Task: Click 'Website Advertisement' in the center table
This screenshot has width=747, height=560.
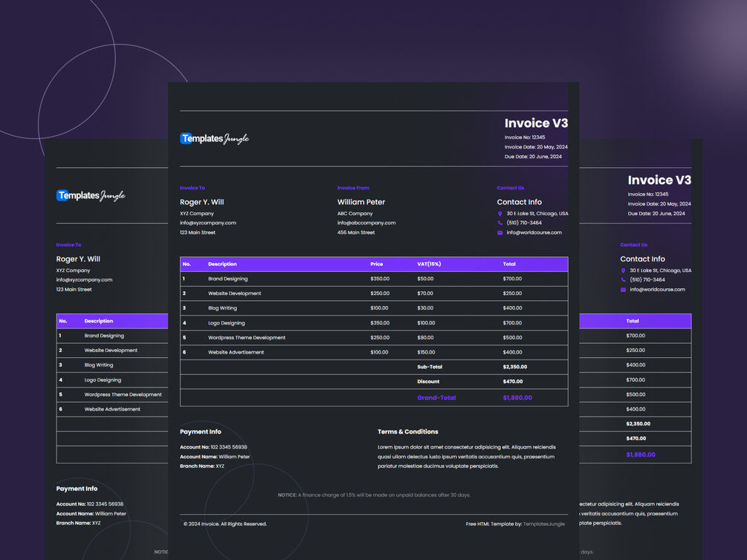Action: pyautogui.click(x=236, y=352)
